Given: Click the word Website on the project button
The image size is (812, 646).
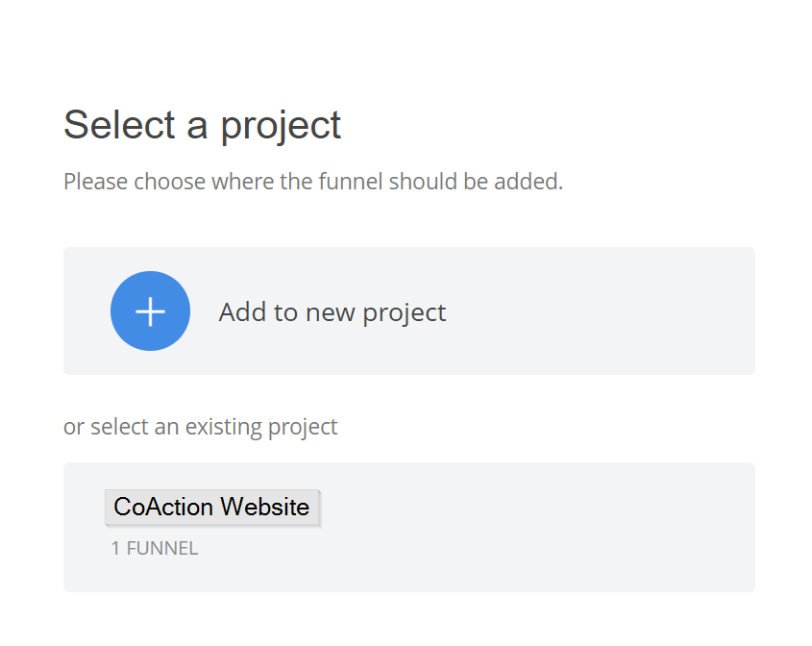Looking at the screenshot, I should tap(265, 508).
